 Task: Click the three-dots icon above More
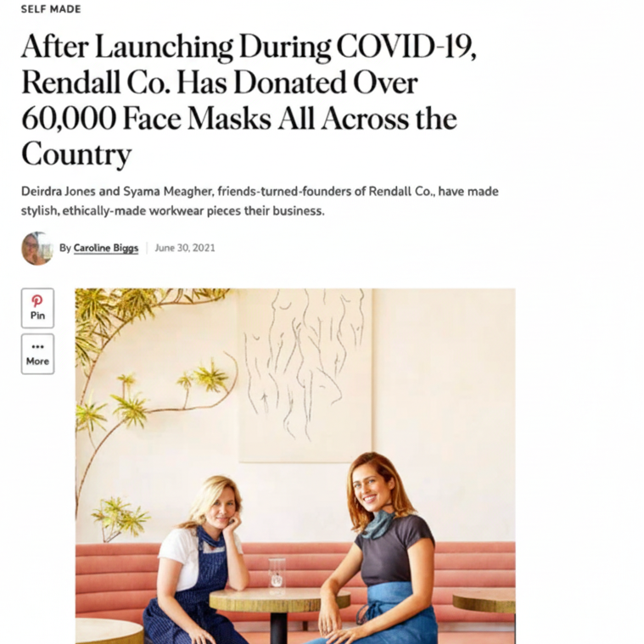37,347
